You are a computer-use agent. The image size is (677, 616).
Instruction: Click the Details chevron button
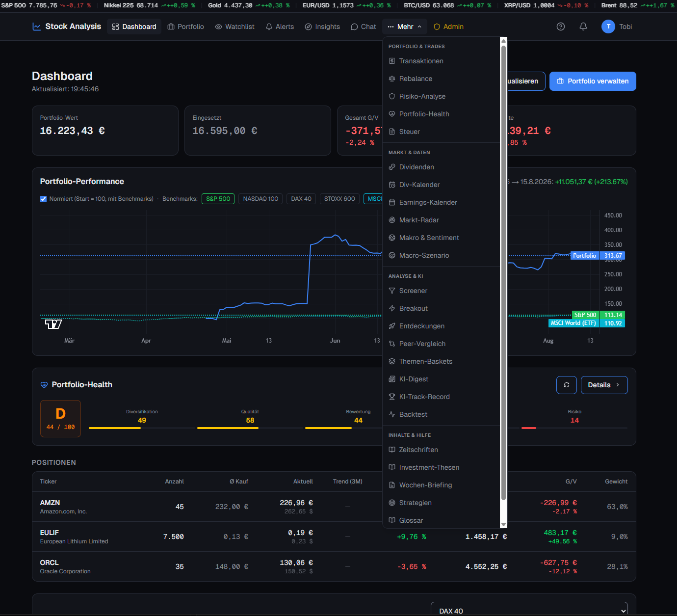tap(604, 385)
